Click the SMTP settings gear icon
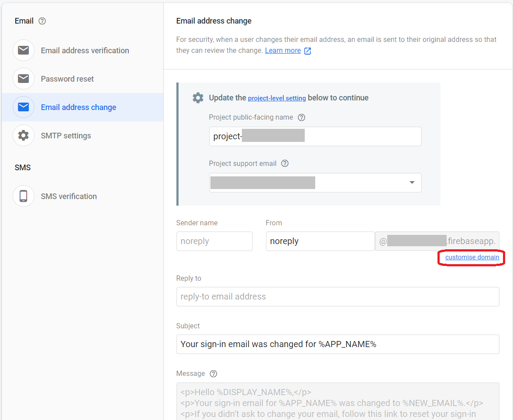This screenshot has width=513, height=420. 24,136
